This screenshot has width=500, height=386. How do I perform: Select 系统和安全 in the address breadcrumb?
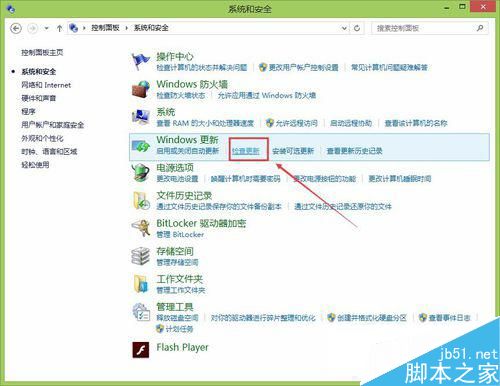(151, 28)
